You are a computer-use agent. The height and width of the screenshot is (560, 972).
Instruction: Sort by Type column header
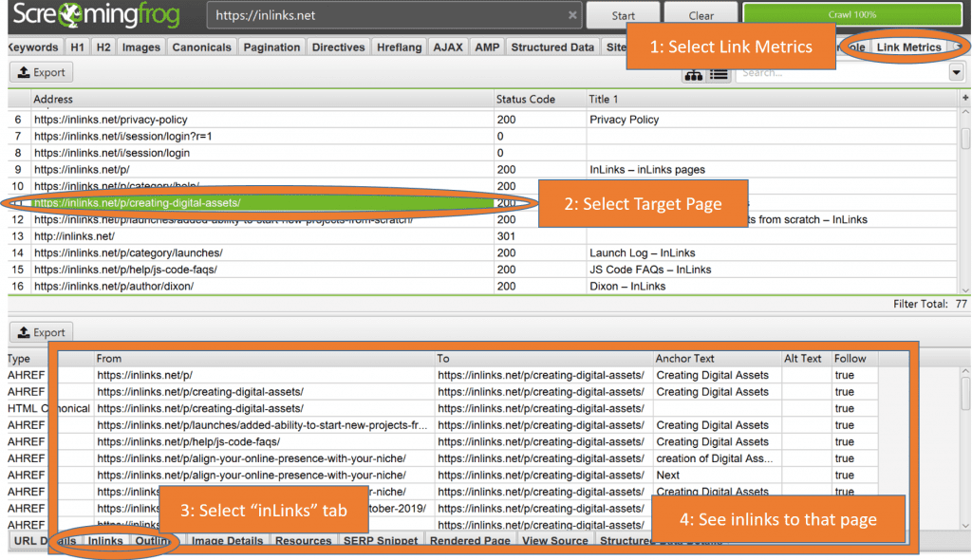click(28, 359)
